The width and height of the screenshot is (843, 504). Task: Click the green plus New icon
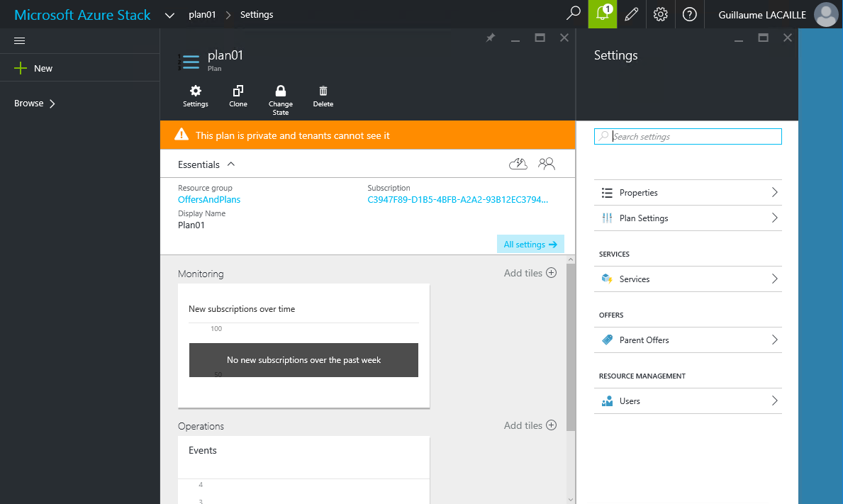pyautogui.click(x=21, y=68)
